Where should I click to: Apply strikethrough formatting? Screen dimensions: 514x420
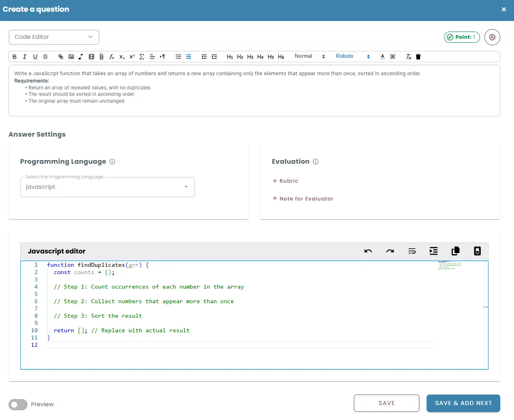[x=45, y=57]
